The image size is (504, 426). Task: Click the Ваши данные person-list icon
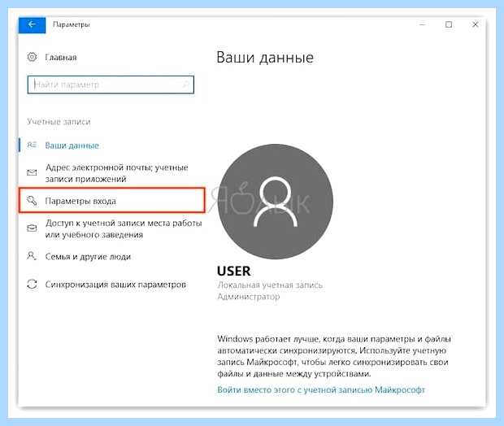pyautogui.click(x=32, y=145)
